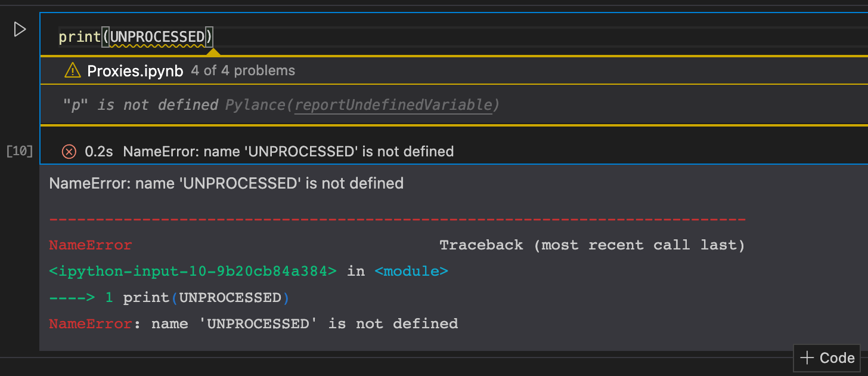Click the warning triangle beside Proxies.ipynb
The image size is (868, 376).
pyautogui.click(x=72, y=70)
